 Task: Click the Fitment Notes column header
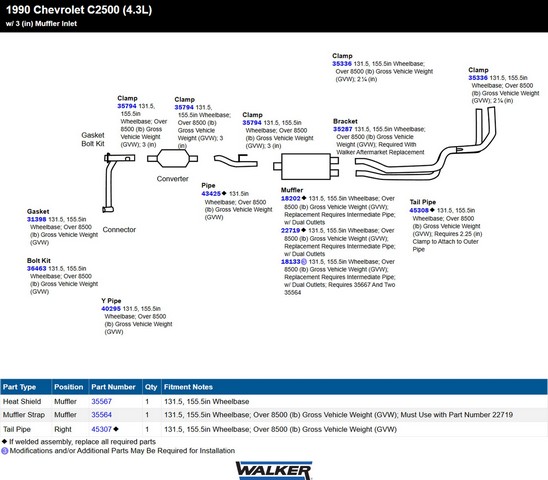(354, 387)
